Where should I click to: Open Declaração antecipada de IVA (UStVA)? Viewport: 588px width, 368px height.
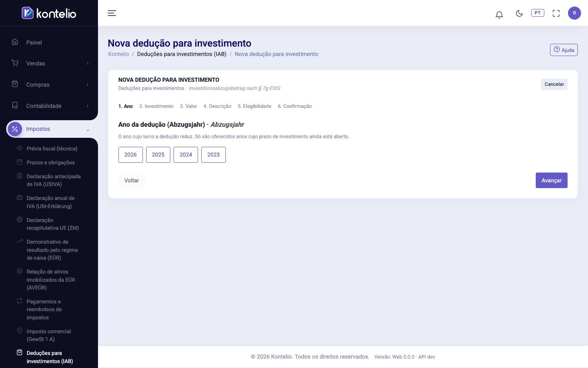[x=53, y=180]
